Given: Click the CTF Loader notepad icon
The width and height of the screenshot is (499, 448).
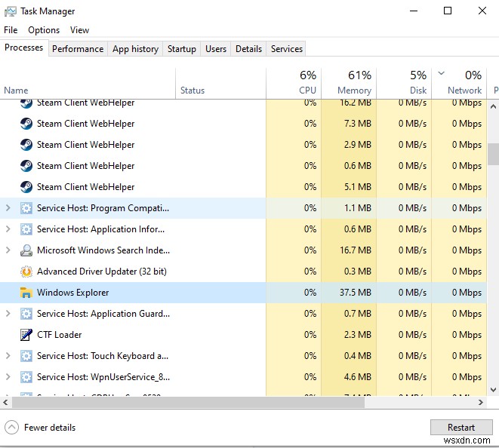Looking at the screenshot, I should click(26, 335).
